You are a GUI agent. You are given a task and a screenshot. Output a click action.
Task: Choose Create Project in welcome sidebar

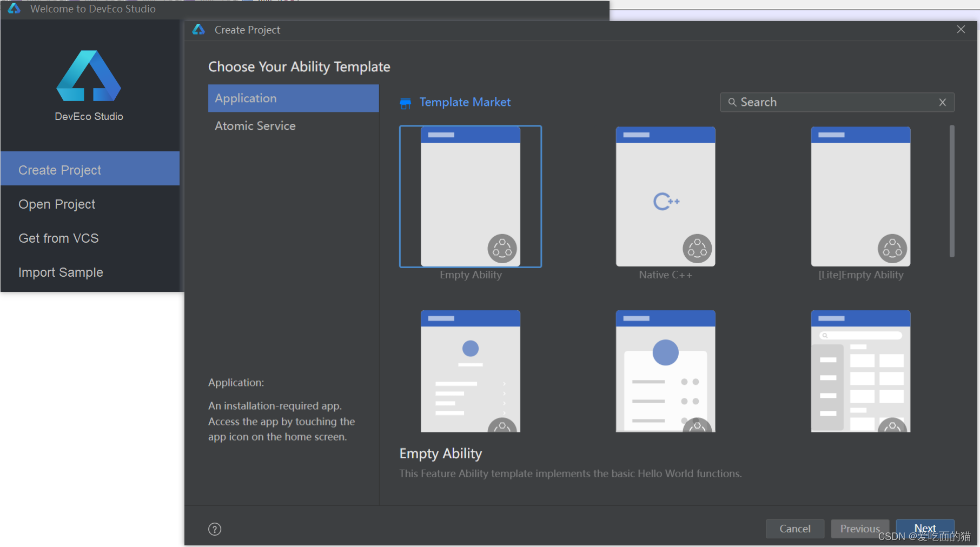tap(90, 170)
